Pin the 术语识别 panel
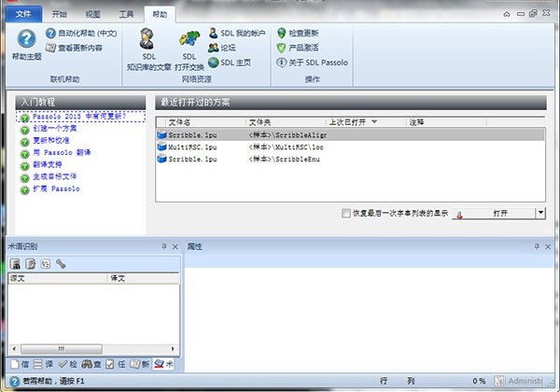 click(x=163, y=245)
